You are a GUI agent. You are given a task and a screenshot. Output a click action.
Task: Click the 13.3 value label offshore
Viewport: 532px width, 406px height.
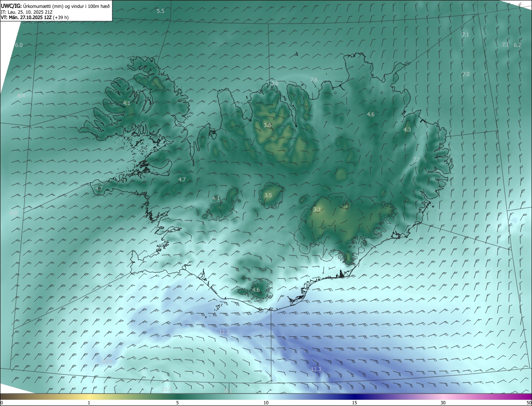pos(316,369)
